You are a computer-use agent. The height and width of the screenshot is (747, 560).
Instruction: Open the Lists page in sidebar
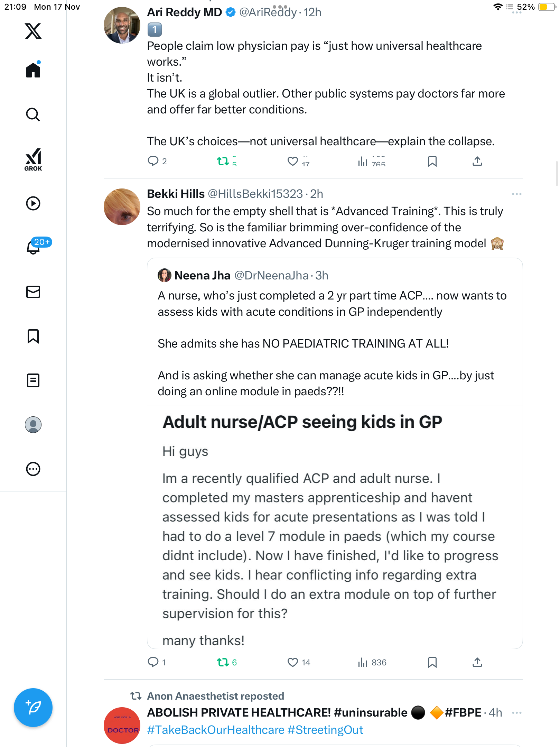click(x=33, y=380)
